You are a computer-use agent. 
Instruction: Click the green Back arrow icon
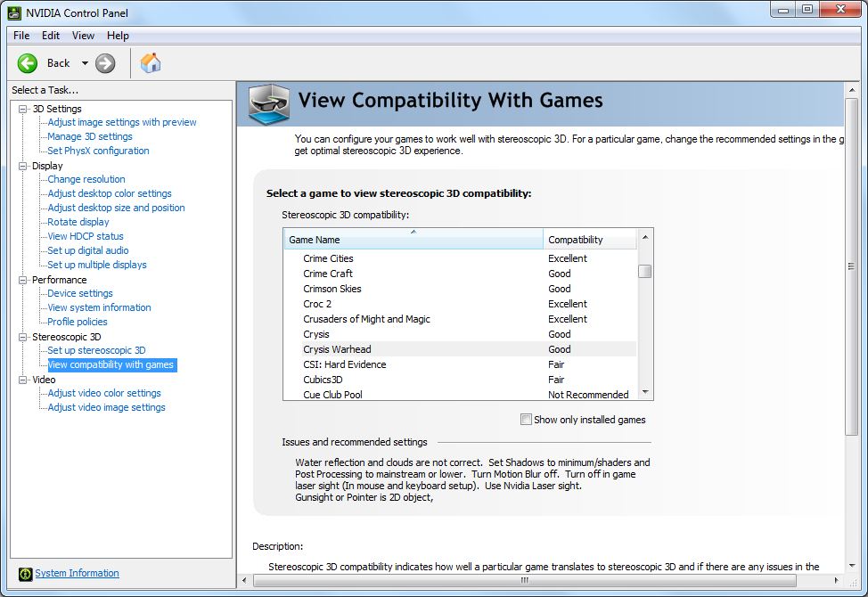click(x=27, y=63)
